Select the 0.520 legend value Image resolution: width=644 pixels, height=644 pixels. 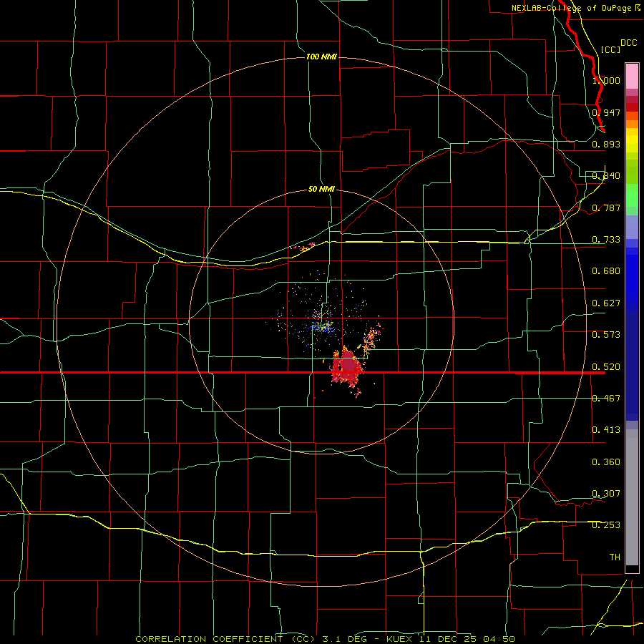pyautogui.click(x=606, y=367)
